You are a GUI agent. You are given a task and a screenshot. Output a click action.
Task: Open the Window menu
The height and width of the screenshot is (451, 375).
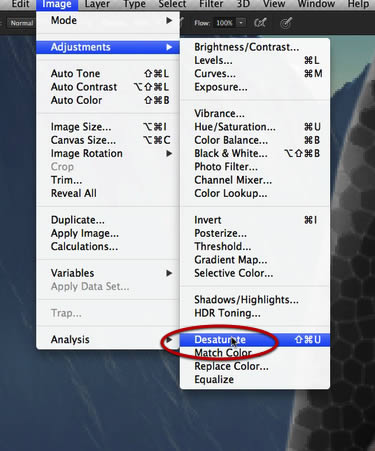tap(316, 5)
